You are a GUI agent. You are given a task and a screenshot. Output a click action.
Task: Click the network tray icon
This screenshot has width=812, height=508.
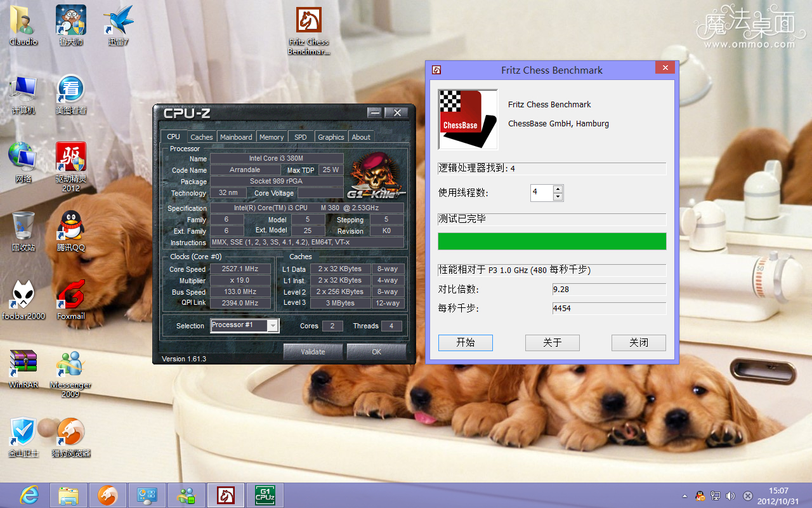(716, 496)
